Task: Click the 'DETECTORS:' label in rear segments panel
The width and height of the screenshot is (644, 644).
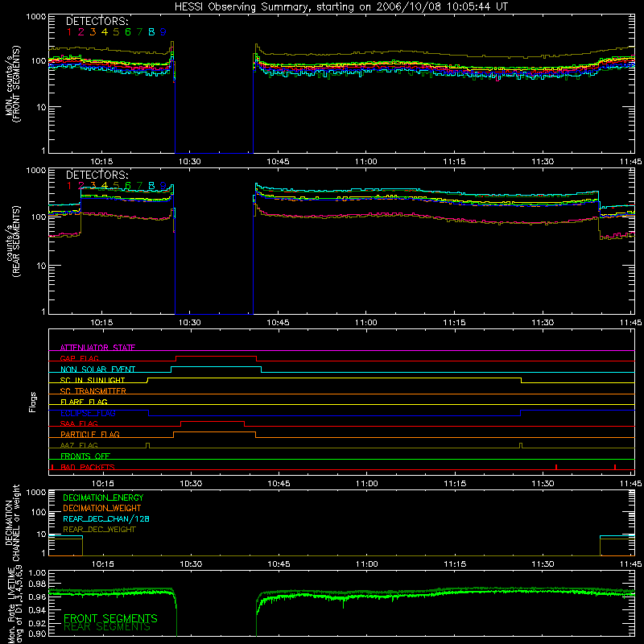Action: click(97, 175)
